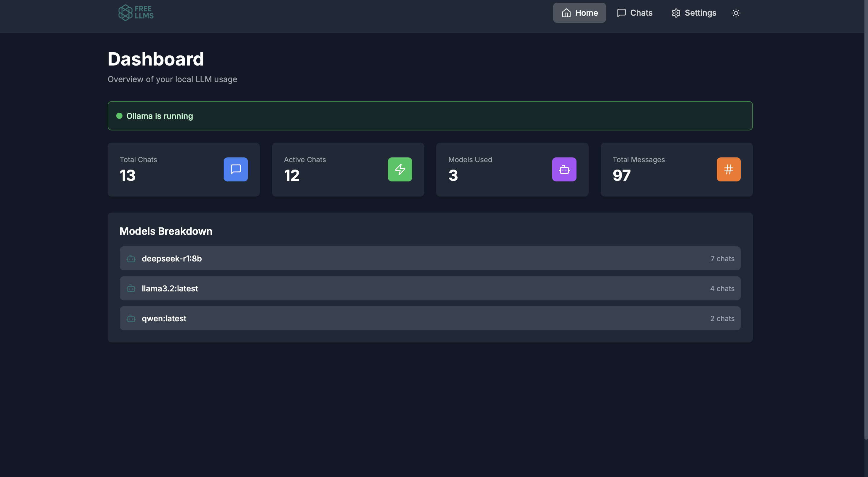Click the robot icon next to deepseek-r1:8b

pos(131,259)
